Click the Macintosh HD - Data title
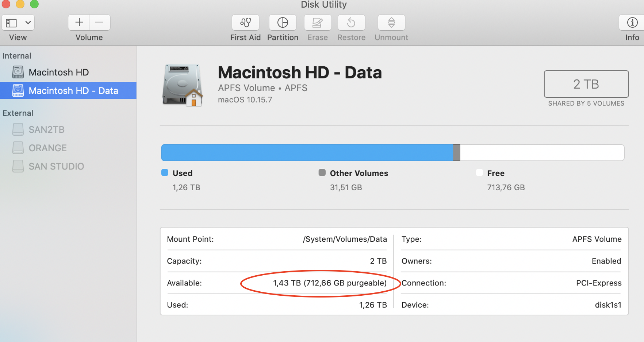Screen dimensions: 644x342 click(x=300, y=73)
